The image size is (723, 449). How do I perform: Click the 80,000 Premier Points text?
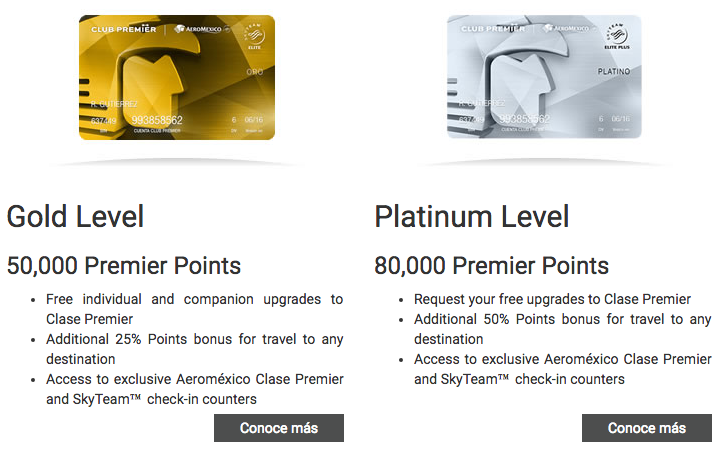pyautogui.click(x=492, y=266)
